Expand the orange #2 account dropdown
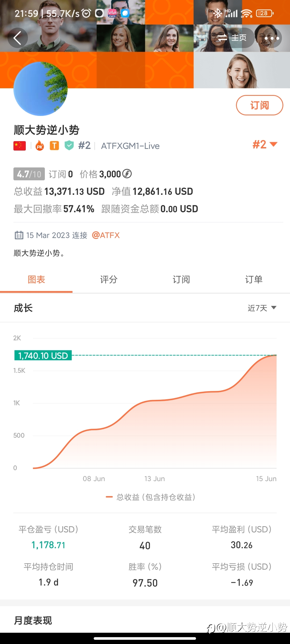 [265, 144]
